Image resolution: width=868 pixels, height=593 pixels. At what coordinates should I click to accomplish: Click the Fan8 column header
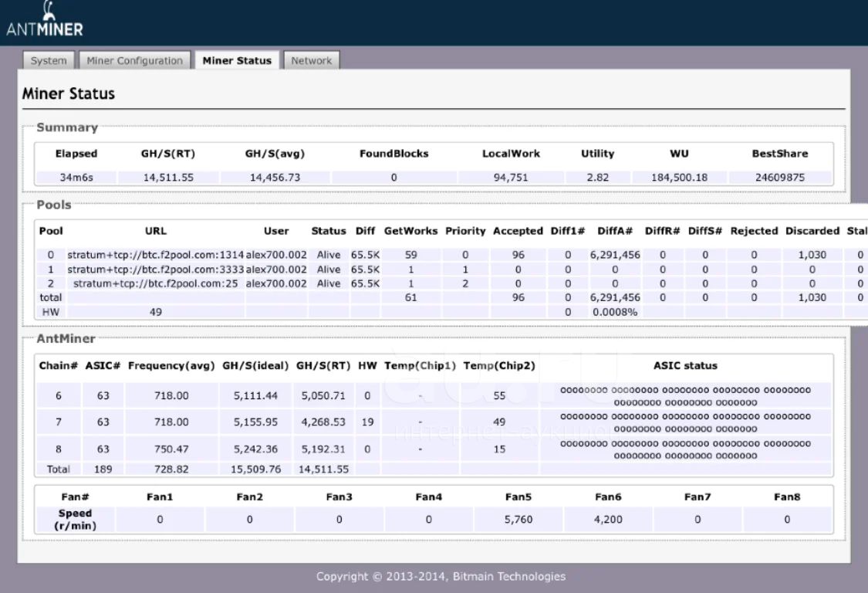[x=787, y=497]
